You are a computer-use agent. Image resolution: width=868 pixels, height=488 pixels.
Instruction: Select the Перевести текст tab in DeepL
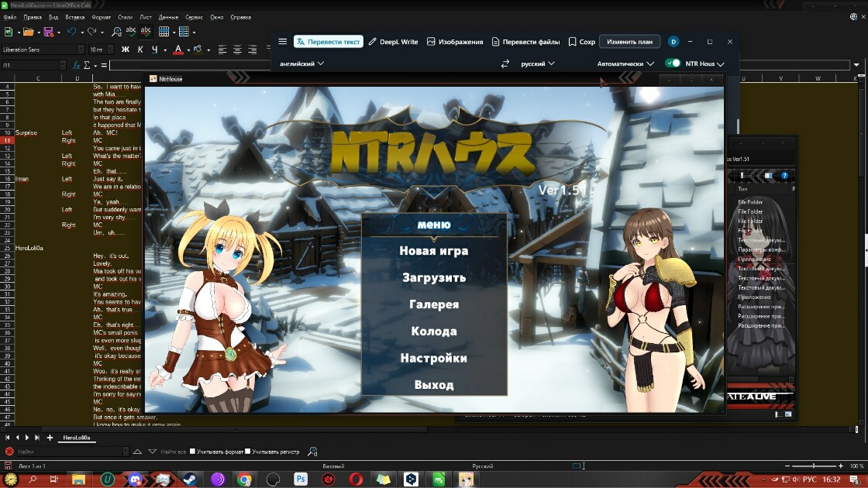(329, 42)
